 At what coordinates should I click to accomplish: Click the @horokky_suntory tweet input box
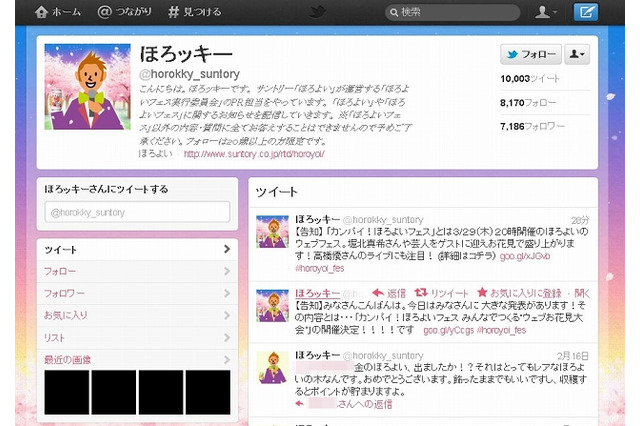[x=137, y=212]
